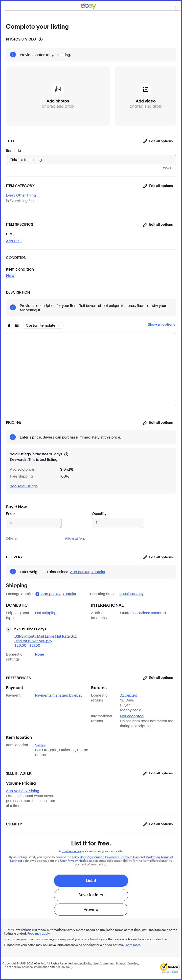Toggle bold formatting in description editor

[x=9, y=325]
